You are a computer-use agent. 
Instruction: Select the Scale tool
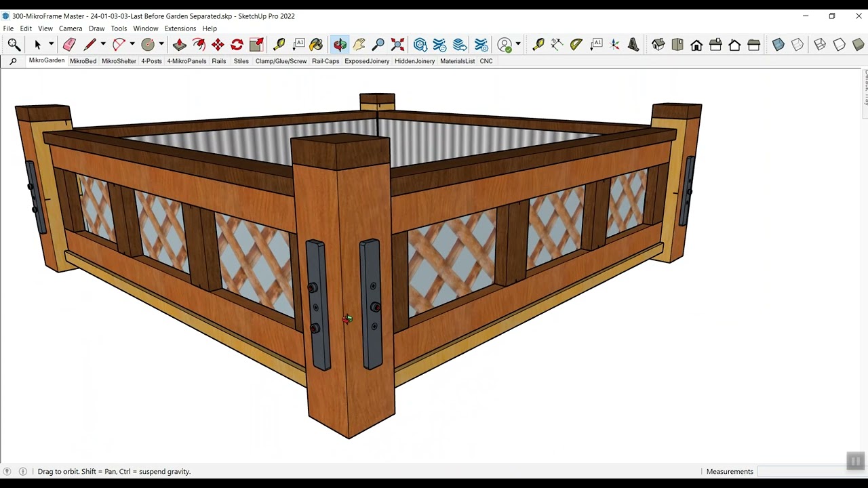[x=256, y=45]
